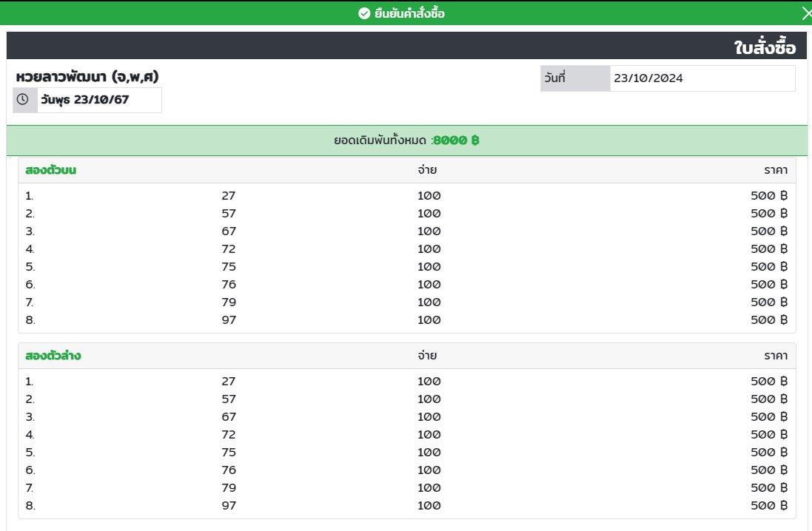Select number 76 in the สองตัวบน list

(x=229, y=284)
